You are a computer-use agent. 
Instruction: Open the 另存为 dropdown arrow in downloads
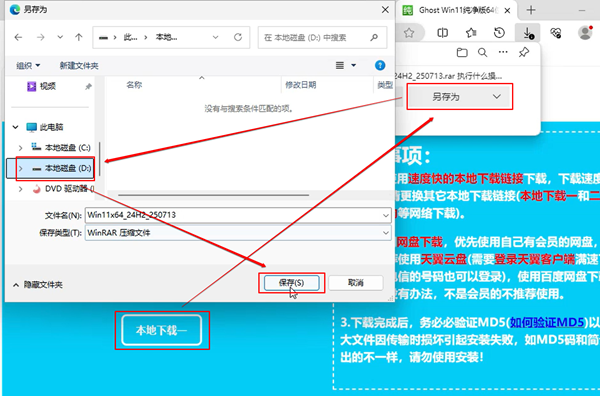[496, 96]
